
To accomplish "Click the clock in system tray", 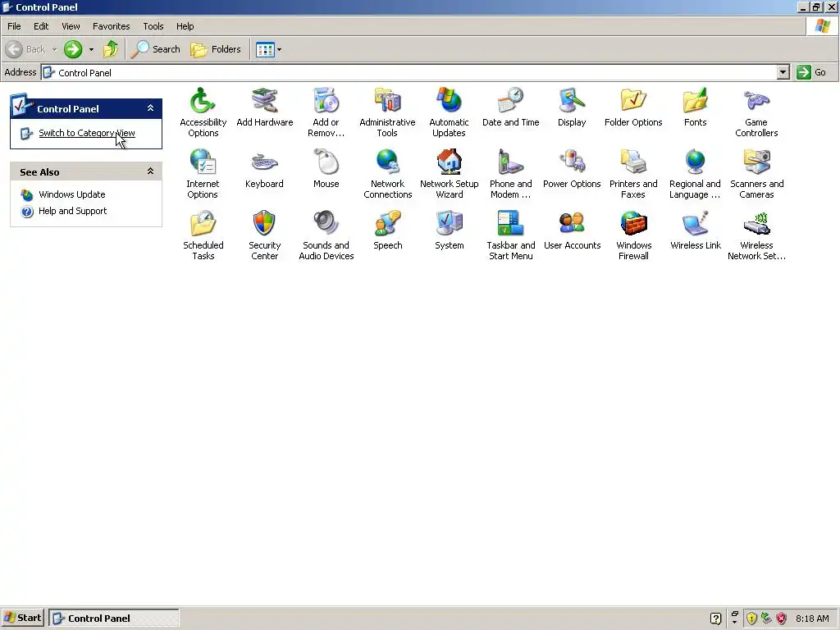I will (811, 619).
